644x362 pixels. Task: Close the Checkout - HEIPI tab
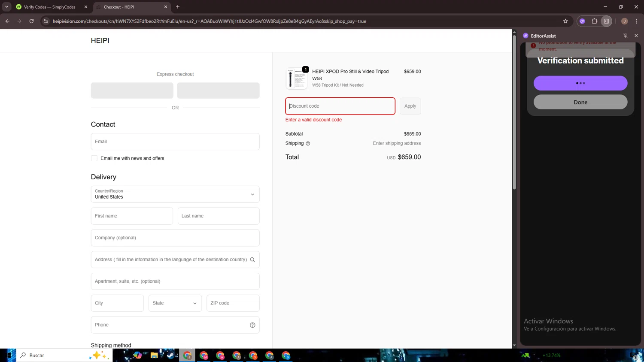point(165,7)
